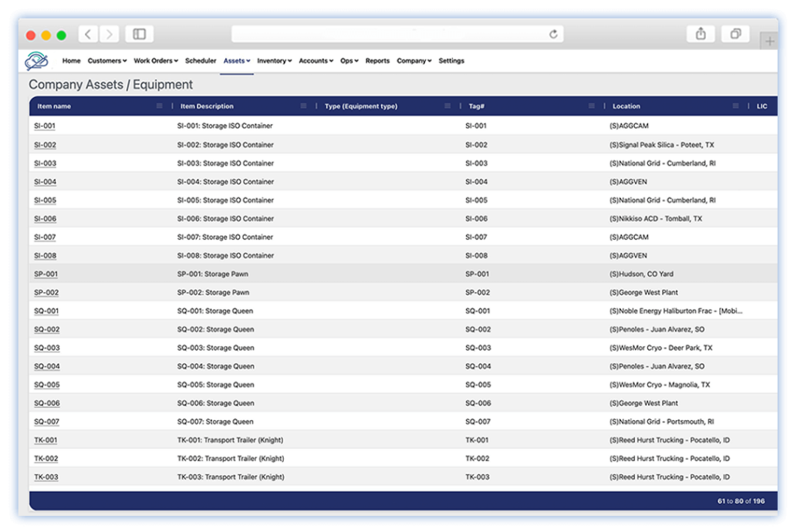790x532 pixels.
Task: Click the back navigation arrow
Action: point(87,34)
